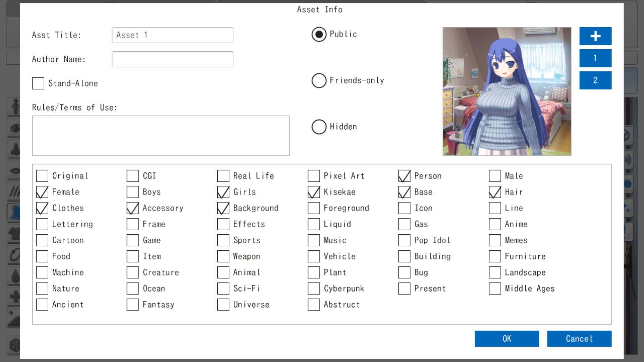Image resolution: width=644 pixels, height=362 pixels.
Task: Switch to thumbnail page 2
Action: click(x=595, y=80)
